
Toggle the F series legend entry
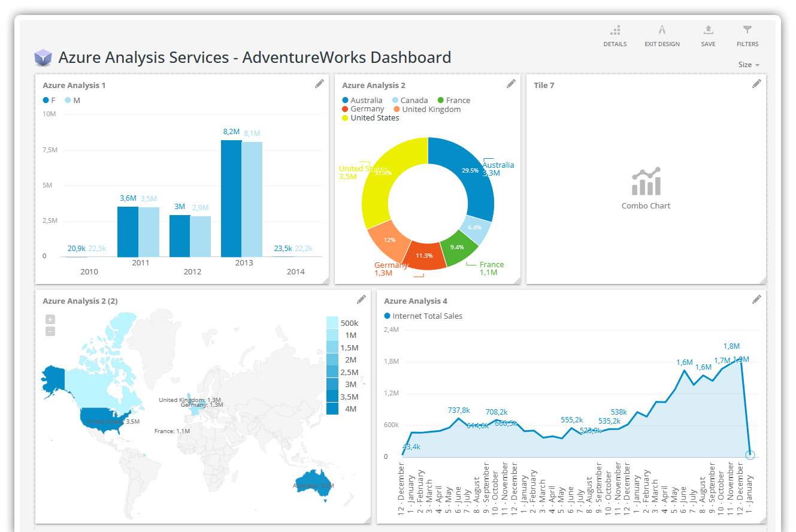click(49, 101)
